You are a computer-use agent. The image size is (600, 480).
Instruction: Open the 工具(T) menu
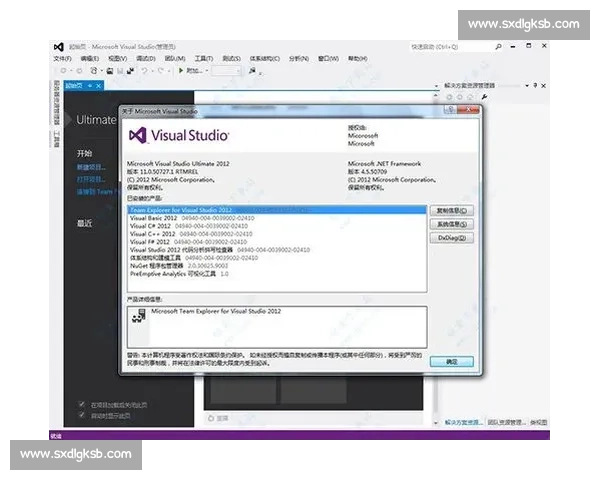coord(204,59)
